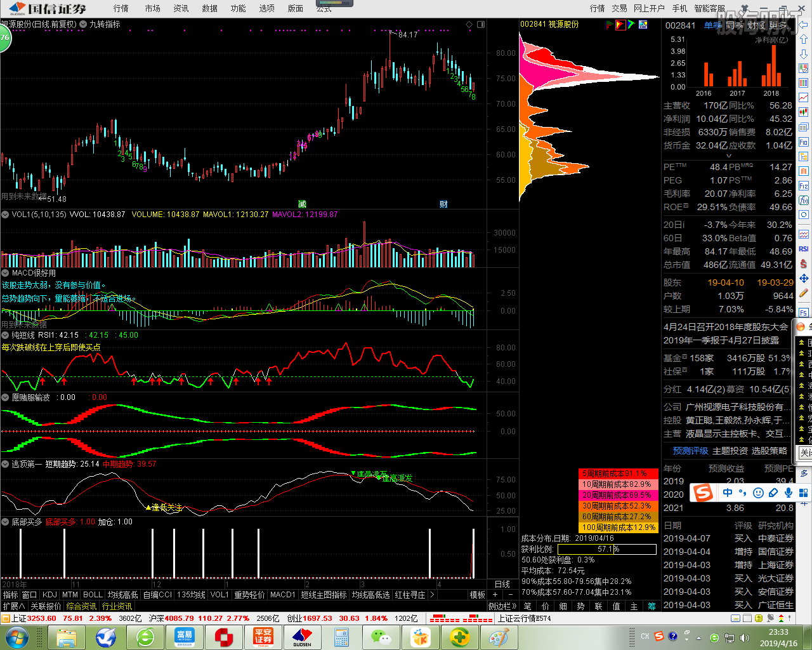Open the 选股策略 link
Screen dimensions: 812x650
tap(769, 451)
